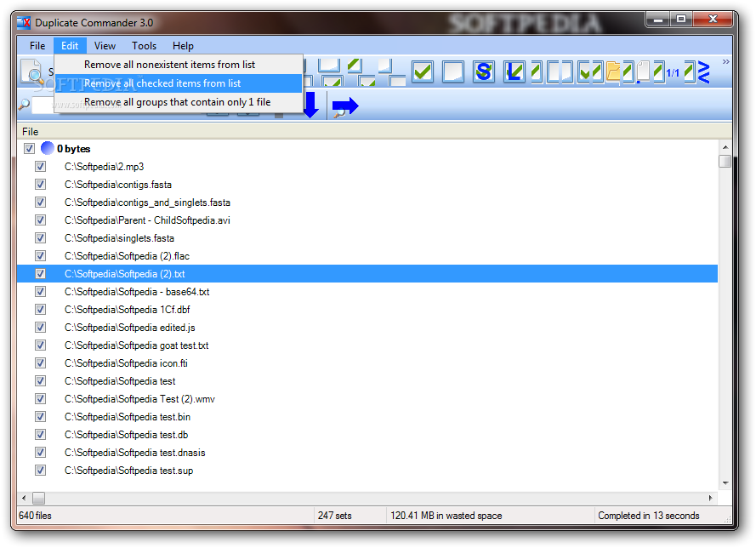Viewport: 756px width, 548px height.
Task: Click the Duplicate Commander title bar icon
Action: point(24,23)
